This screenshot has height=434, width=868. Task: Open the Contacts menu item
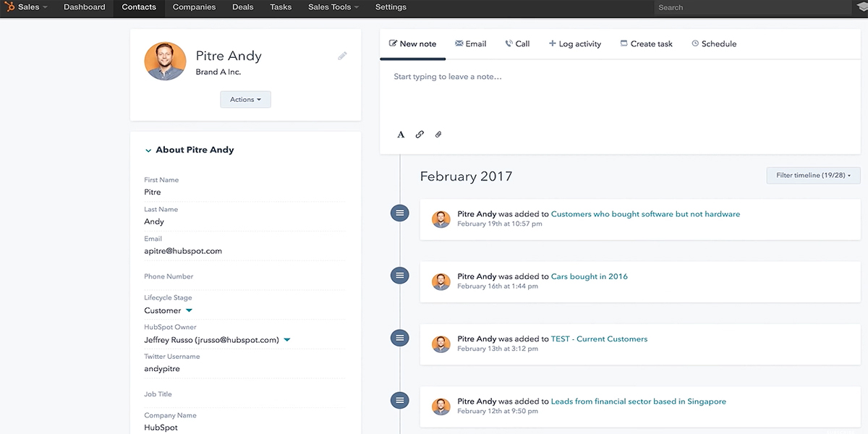[x=139, y=7]
